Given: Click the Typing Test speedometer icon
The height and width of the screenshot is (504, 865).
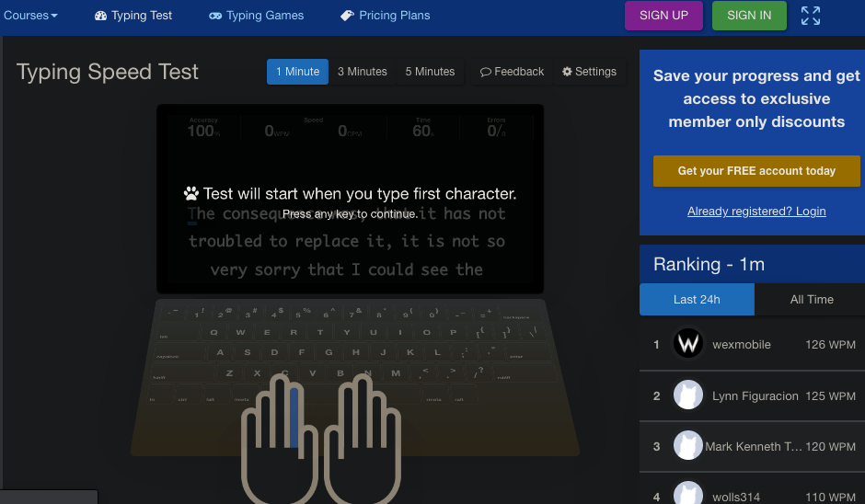Looking at the screenshot, I should pos(100,16).
